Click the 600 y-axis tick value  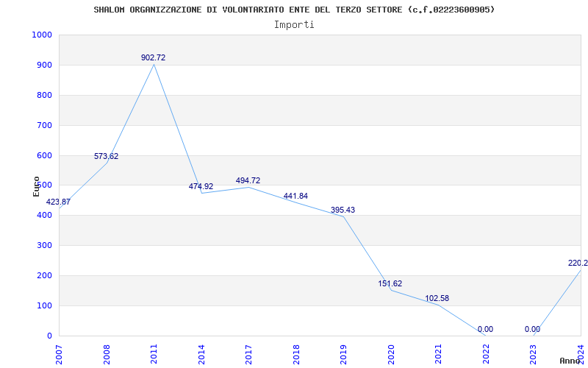44,155
